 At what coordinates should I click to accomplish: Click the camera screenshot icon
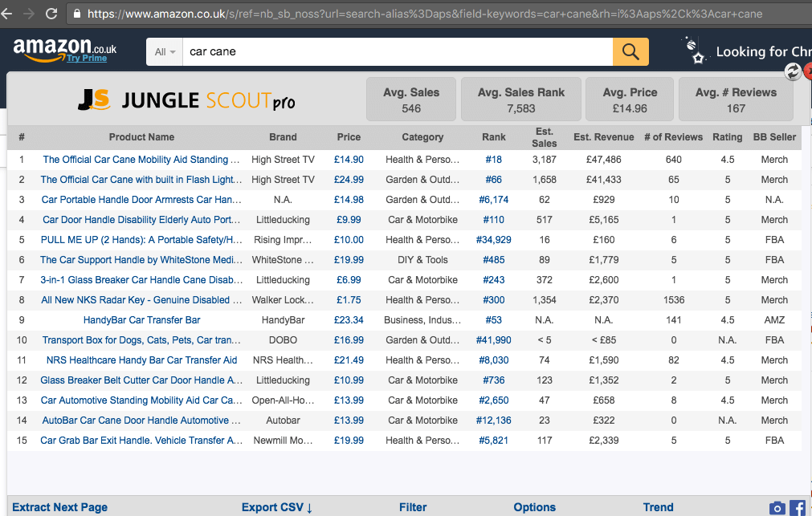(777, 508)
